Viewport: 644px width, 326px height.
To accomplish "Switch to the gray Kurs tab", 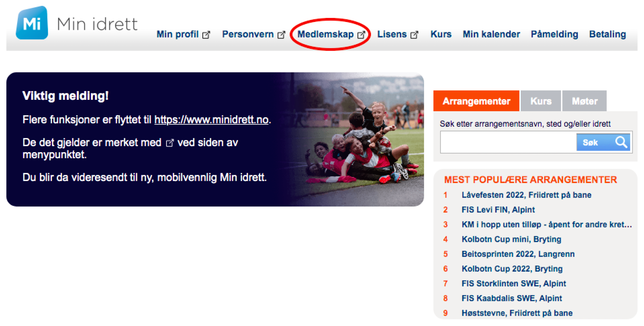I will pyautogui.click(x=541, y=101).
